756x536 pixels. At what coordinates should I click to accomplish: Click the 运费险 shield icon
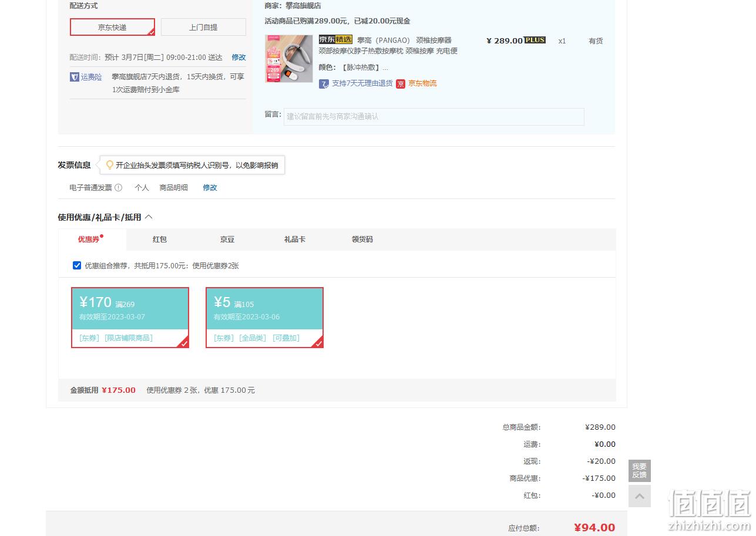pos(75,77)
